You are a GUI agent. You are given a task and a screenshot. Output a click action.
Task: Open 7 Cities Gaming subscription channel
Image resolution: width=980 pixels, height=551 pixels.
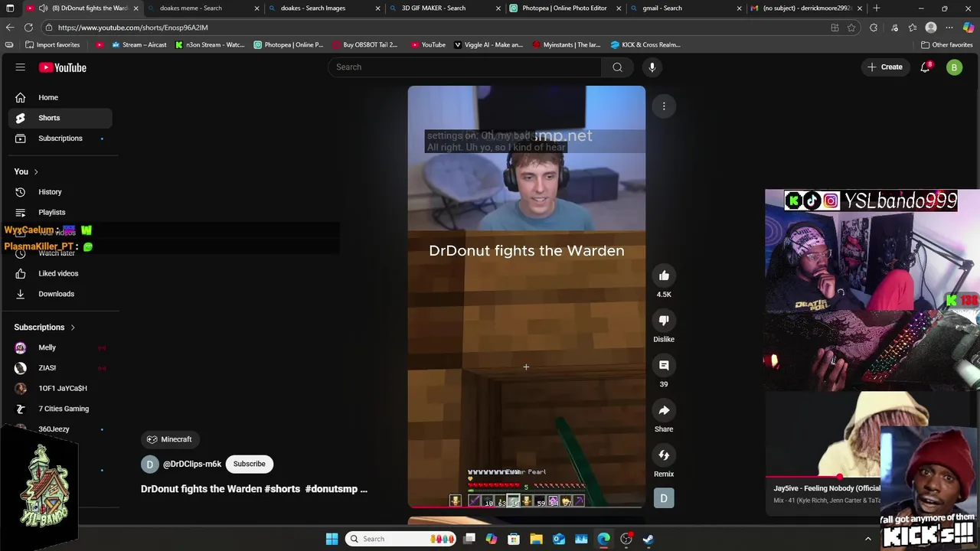coord(60,409)
